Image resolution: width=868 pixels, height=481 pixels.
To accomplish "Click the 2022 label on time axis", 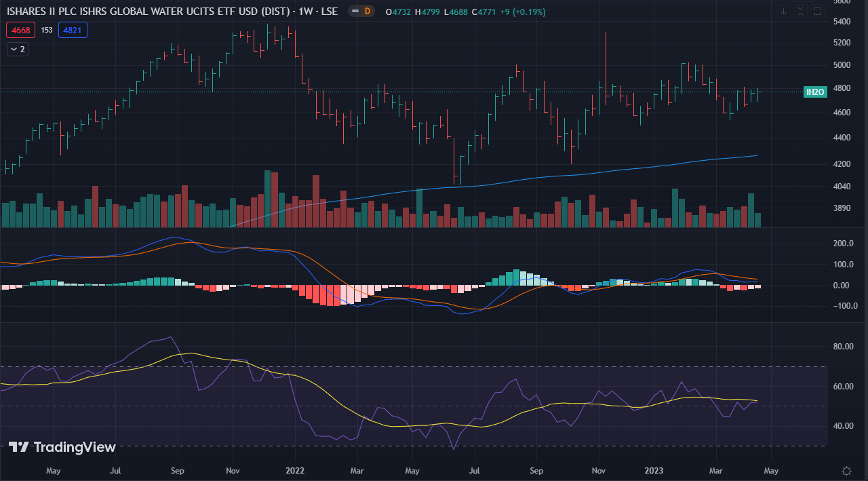I will (x=295, y=470).
